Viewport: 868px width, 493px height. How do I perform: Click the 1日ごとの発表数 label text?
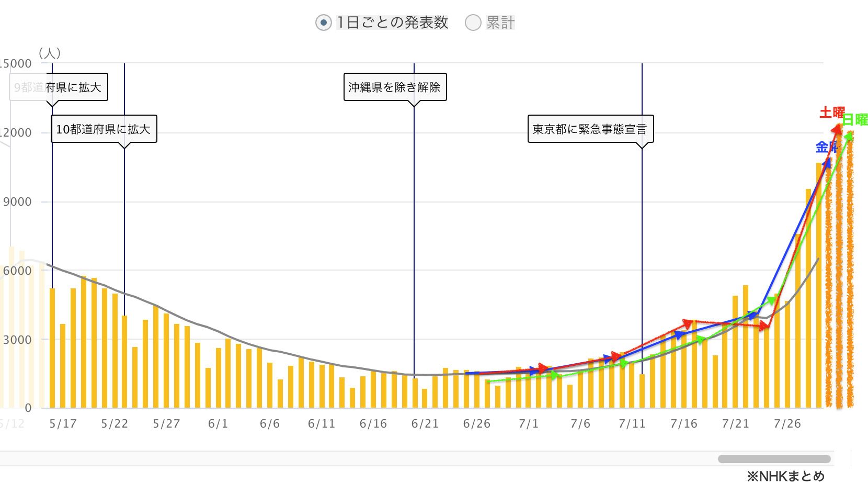tap(392, 23)
